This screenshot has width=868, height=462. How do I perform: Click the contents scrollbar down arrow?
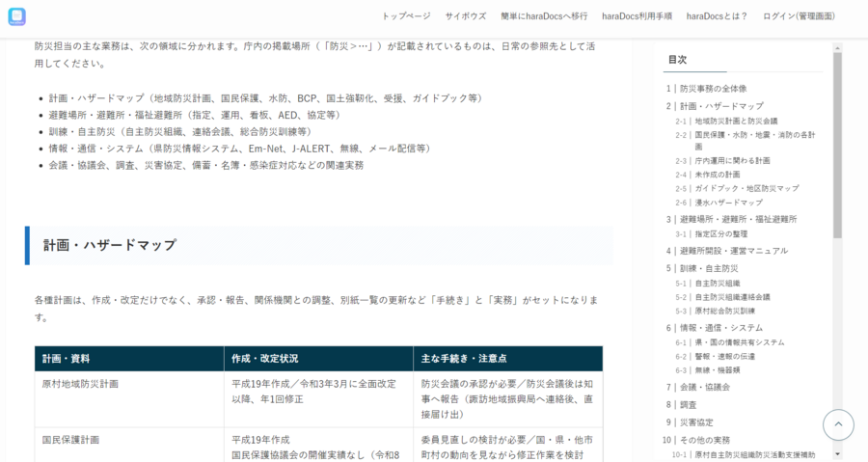pyautogui.click(x=837, y=454)
